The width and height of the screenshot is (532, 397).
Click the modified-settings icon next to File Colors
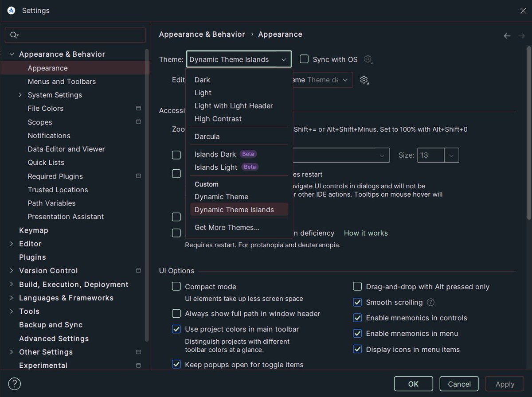pyautogui.click(x=138, y=108)
